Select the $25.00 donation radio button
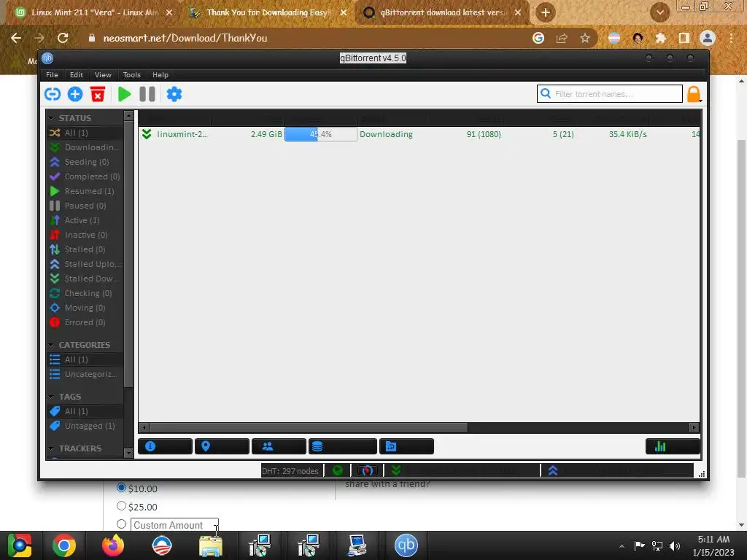The image size is (747, 560). 122,506
